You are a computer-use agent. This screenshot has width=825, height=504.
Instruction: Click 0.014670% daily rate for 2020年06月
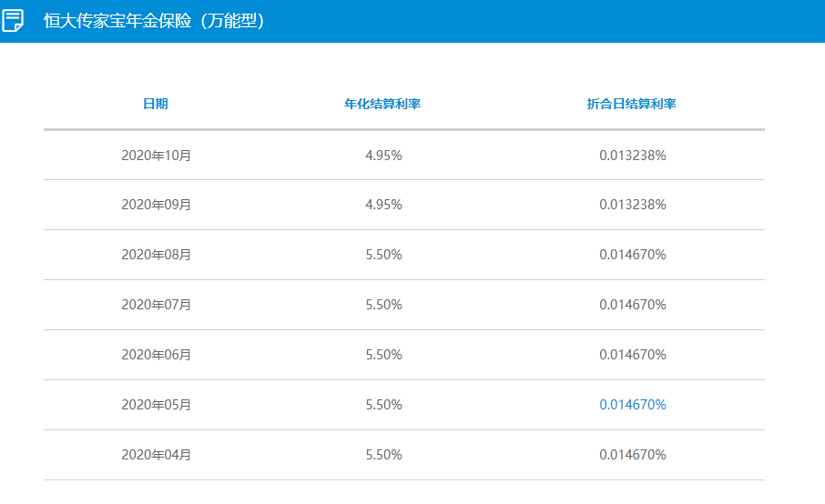[x=633, y=355]
